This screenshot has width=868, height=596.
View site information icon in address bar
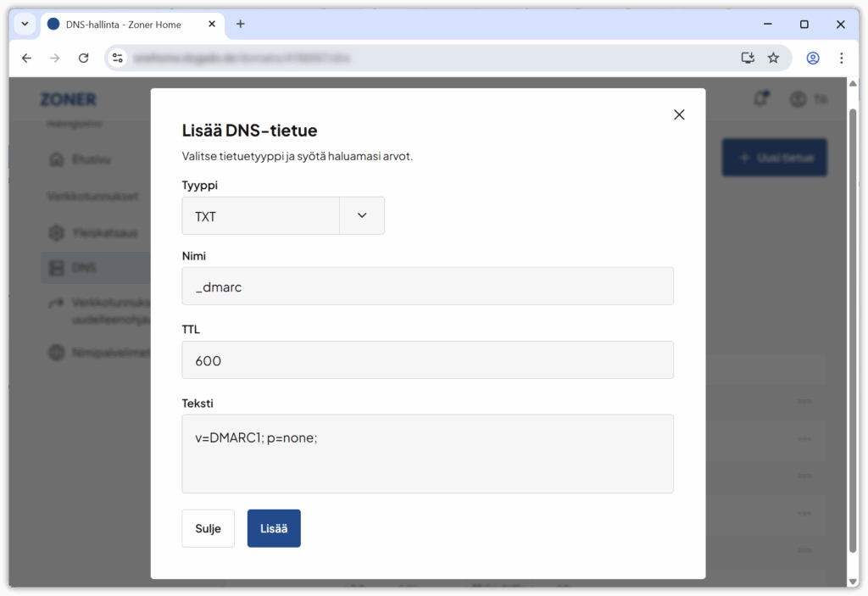pos(118,58)
